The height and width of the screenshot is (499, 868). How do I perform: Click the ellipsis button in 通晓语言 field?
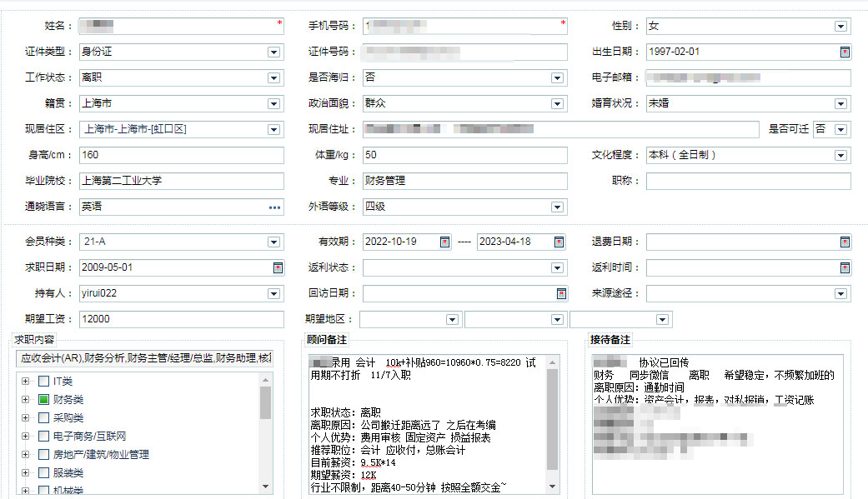click(x=274, y=207)
